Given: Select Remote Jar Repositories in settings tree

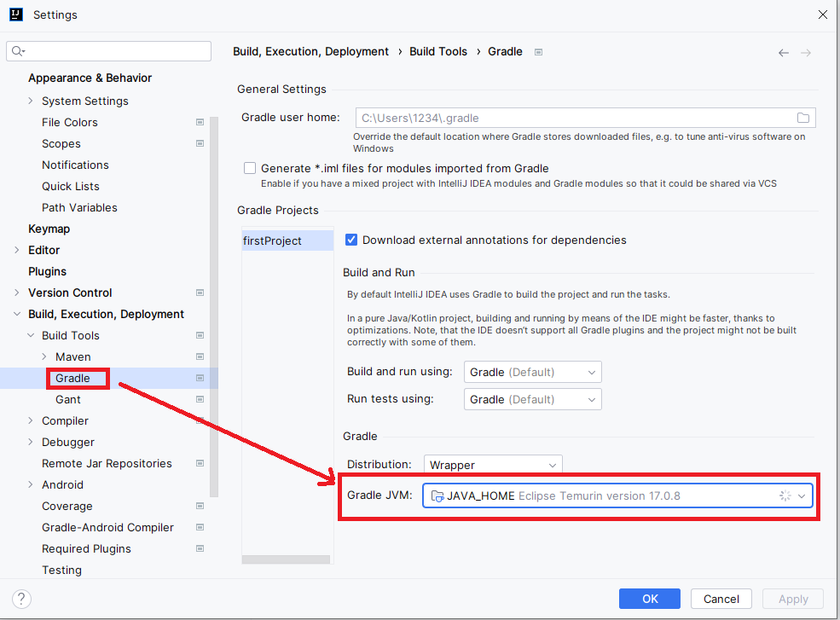Looking at the screenshot, I should click(107, 464).
